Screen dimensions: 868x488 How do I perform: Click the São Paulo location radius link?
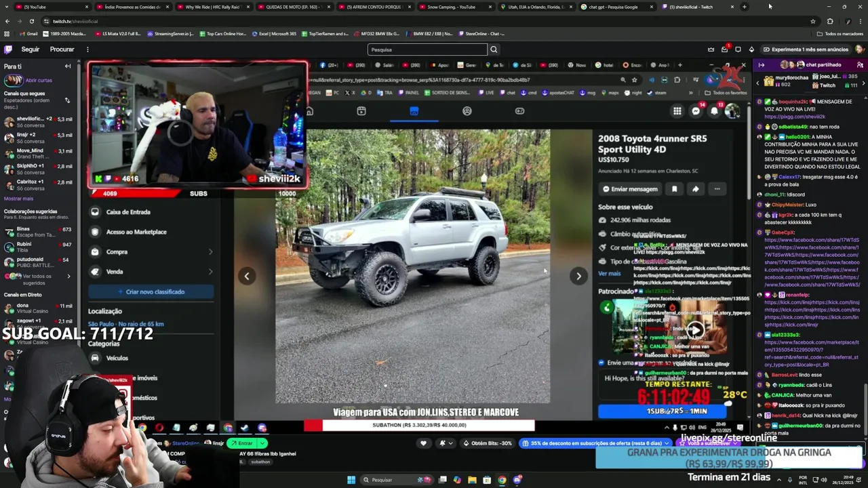(126, 324)
